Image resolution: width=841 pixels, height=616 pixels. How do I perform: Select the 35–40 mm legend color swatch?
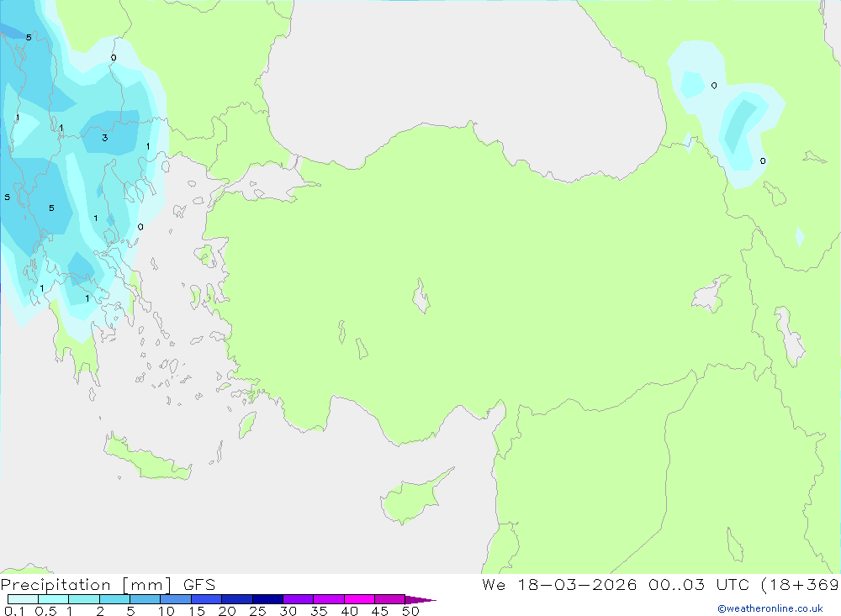(328, 599)
